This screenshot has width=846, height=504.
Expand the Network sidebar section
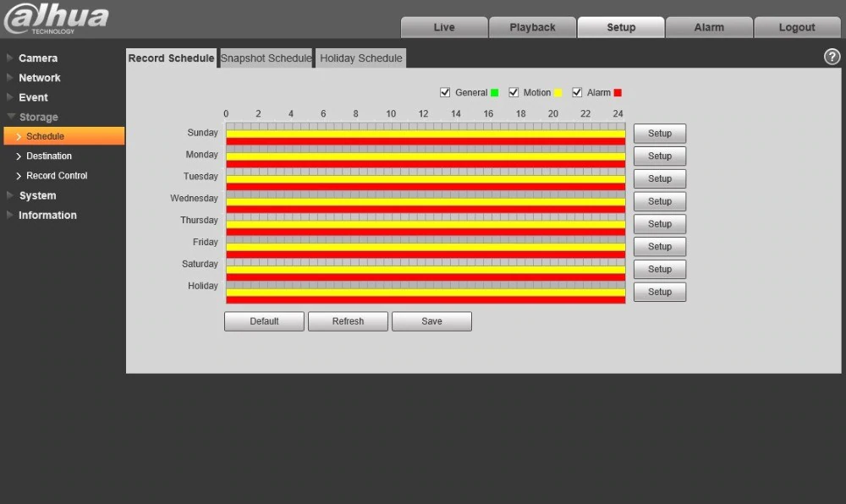(x=40, y=78)
